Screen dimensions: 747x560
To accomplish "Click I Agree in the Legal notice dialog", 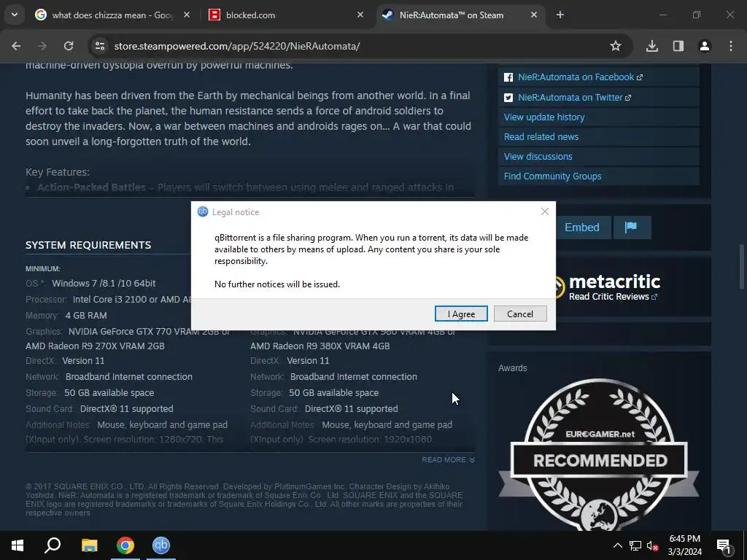I will (x=461, y=314).
